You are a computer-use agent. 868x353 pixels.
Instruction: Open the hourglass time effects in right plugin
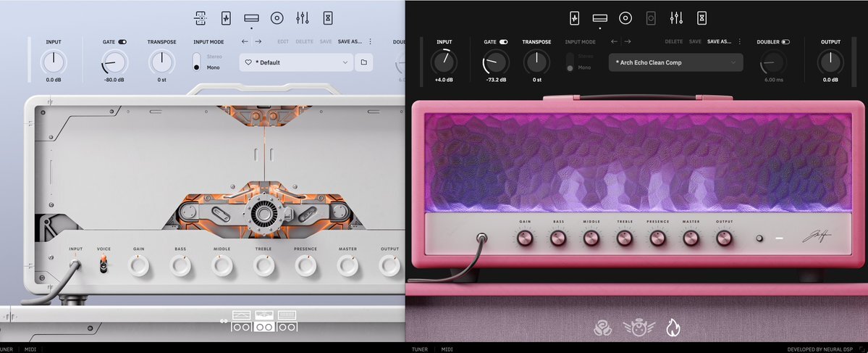[702, 18]
